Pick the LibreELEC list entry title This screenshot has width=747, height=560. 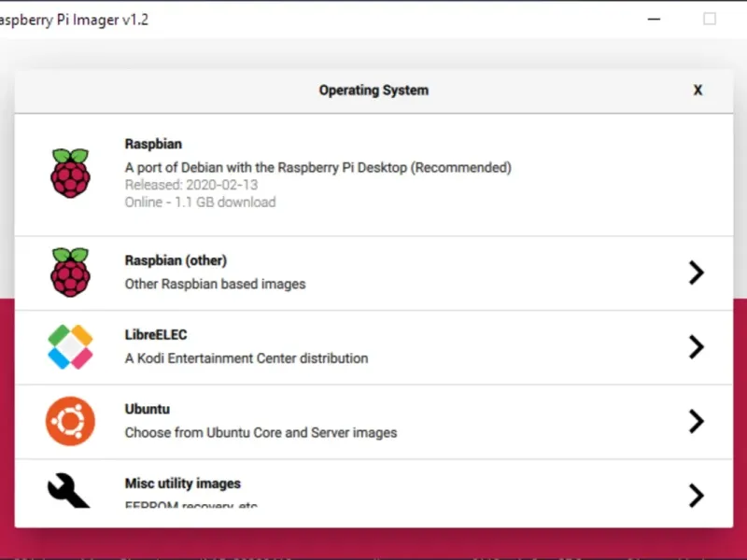click(156, 335)
